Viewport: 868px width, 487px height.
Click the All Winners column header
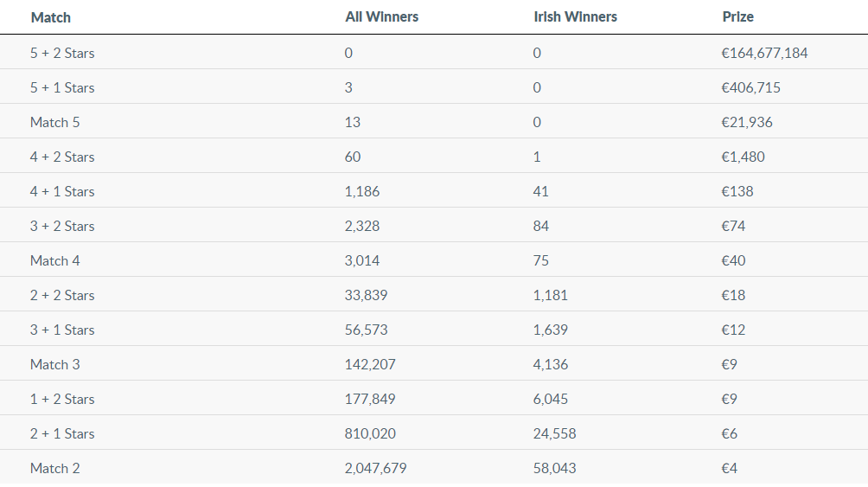381,17
